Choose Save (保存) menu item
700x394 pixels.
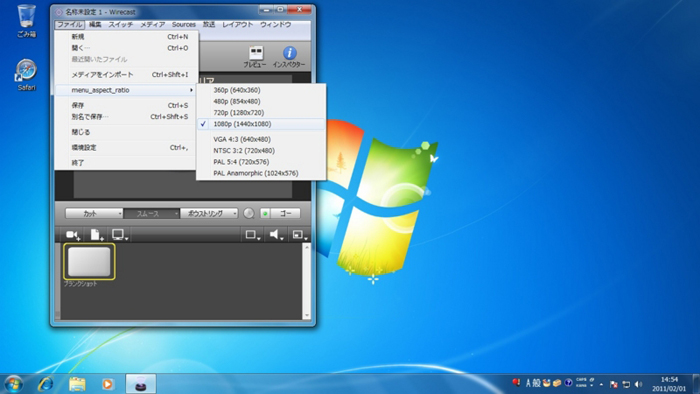tap(125, 105)
